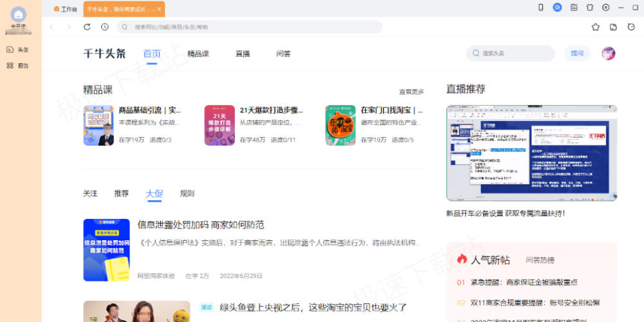Open article 信息泄露处罚加码 商家如何防范

click(x=201, y=225)
